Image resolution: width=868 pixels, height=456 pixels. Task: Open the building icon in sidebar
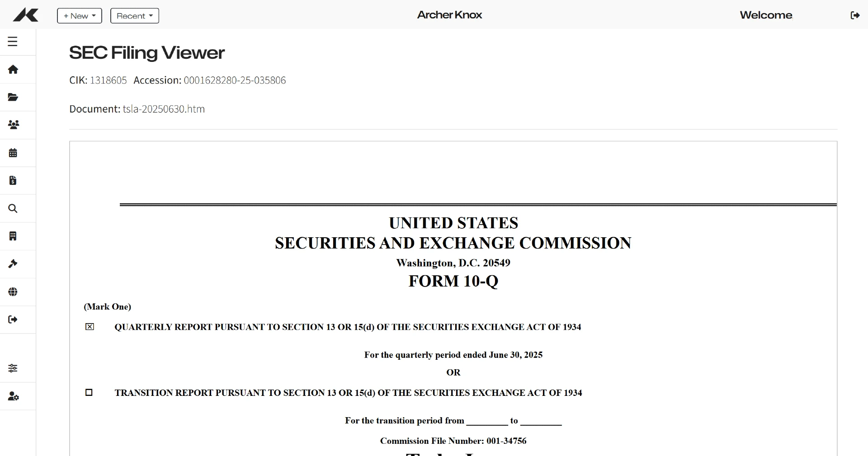click(x=13, y=236)
